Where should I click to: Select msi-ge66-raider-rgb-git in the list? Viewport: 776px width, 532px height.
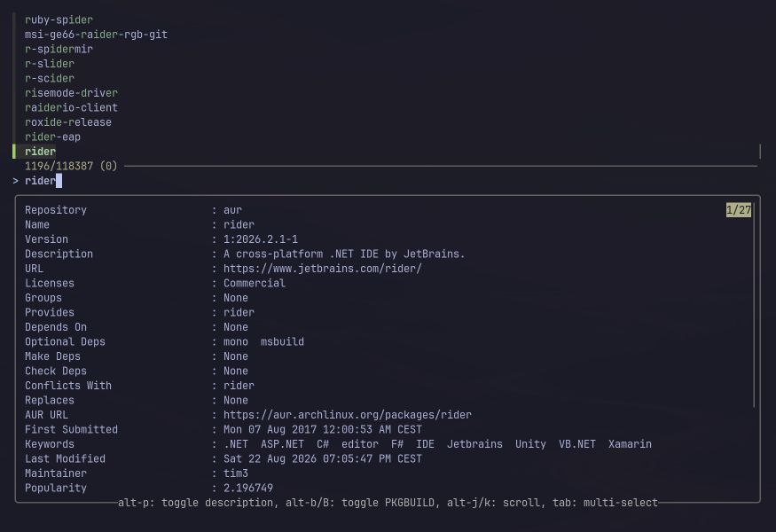pos(96,35)
